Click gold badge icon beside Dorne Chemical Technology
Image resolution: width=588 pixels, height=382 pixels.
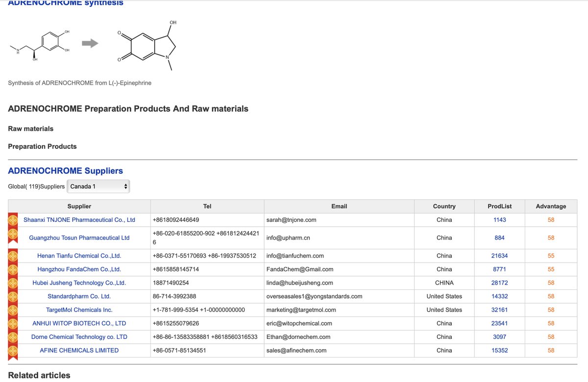pyautogui.click(x=13, y=337)
